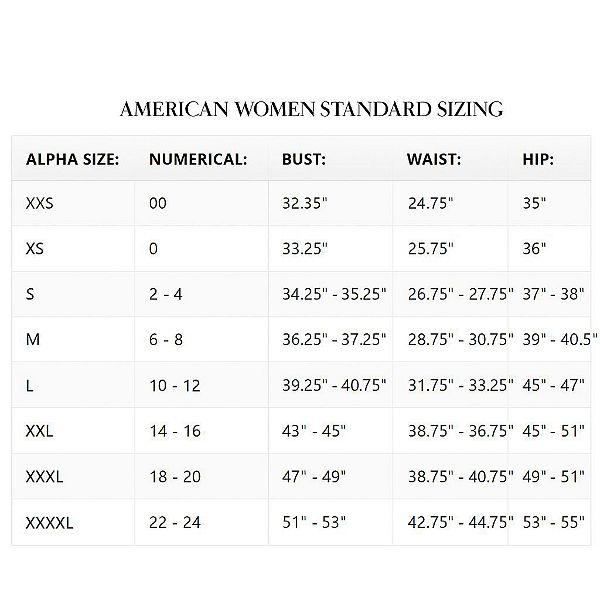600x600 pixels.
Task: Click the XXL alpha size cell
Action: 39,432
